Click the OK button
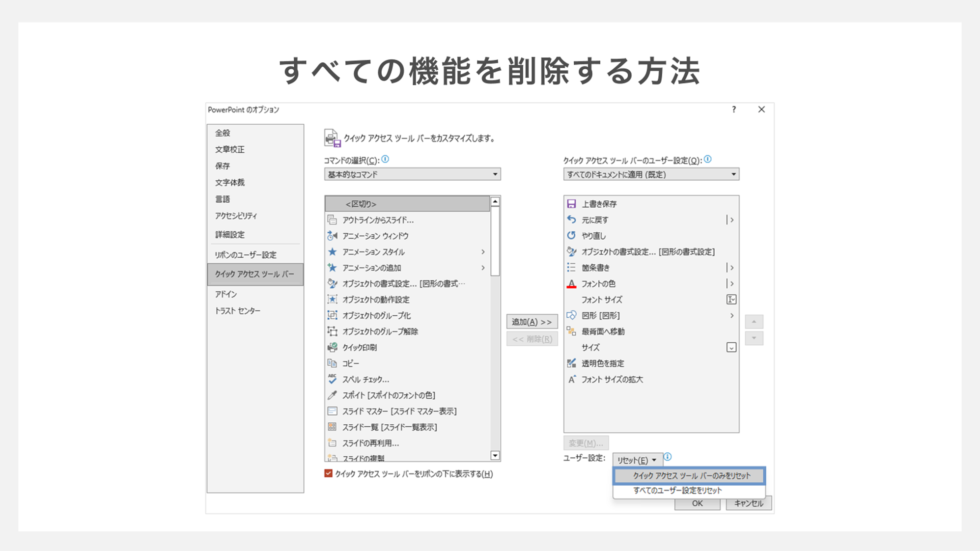980x551 pixels. pos(697,503)
